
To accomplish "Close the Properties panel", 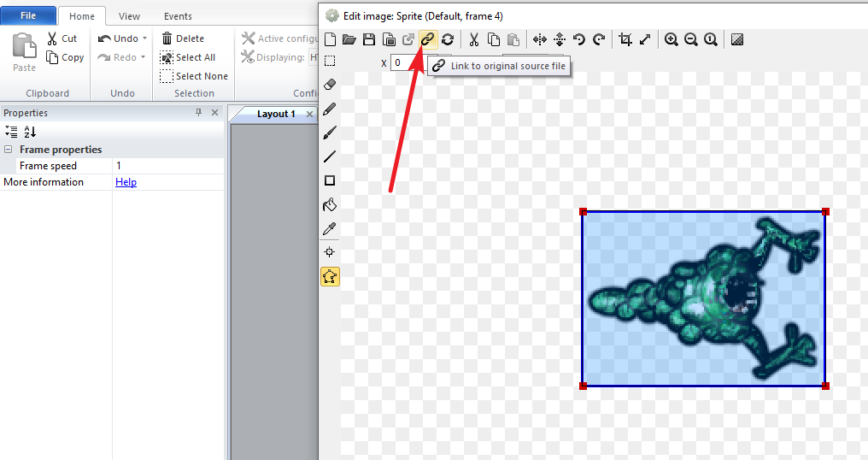I will coord(214,113).
